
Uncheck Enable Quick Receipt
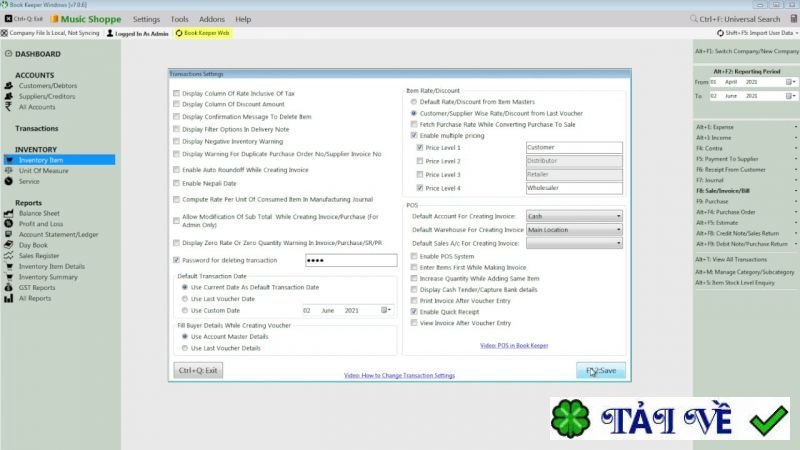coord(414,312)
